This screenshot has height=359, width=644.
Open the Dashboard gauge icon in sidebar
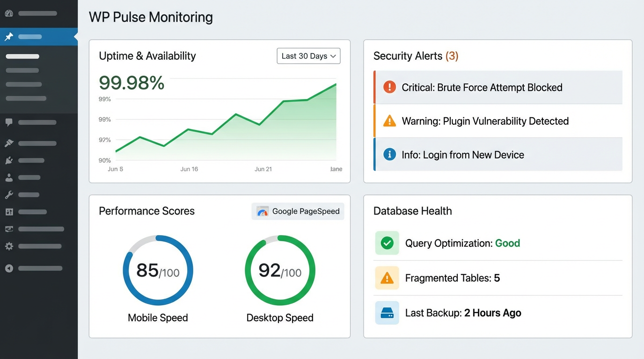click(8, 13)
